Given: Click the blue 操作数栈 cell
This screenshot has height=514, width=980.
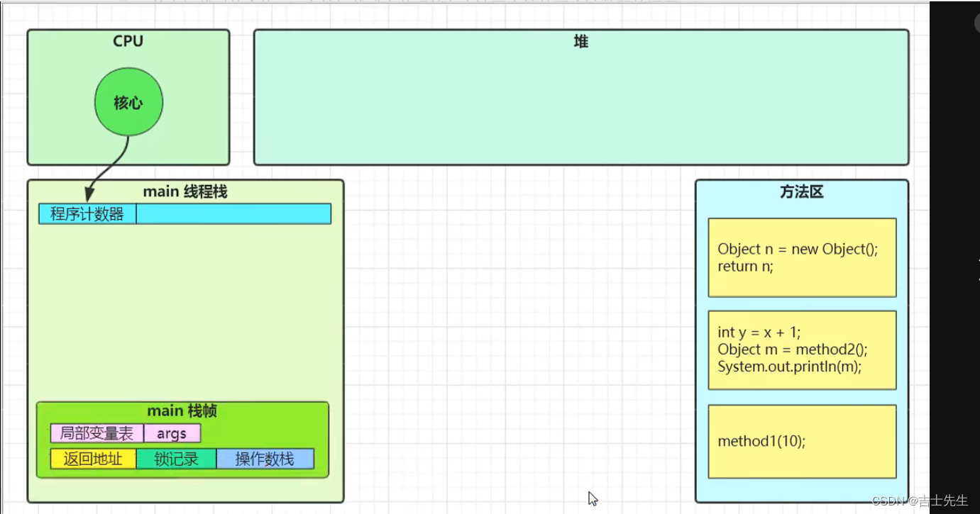Looking at the screenshot, I should point(265,459).
